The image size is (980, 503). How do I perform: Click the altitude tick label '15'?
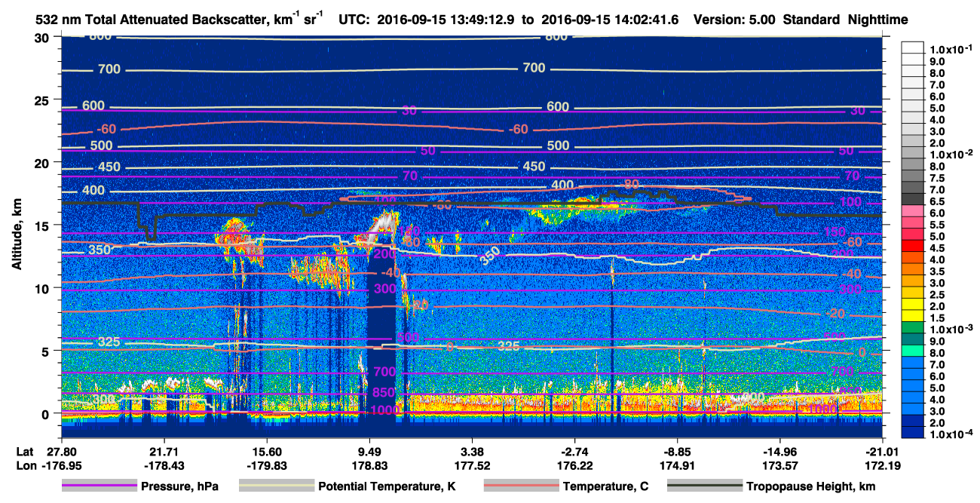click(43, 225)
